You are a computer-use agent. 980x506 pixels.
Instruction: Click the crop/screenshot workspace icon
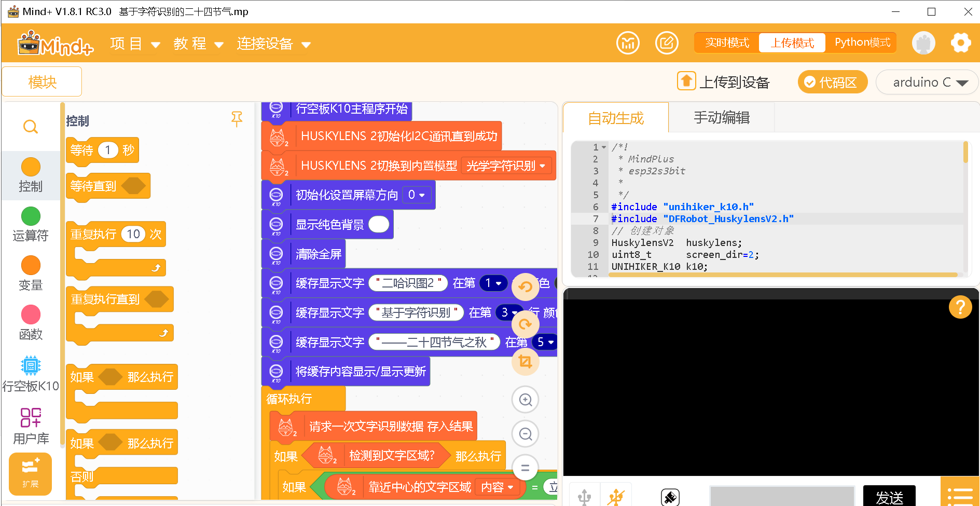[525, 362]
